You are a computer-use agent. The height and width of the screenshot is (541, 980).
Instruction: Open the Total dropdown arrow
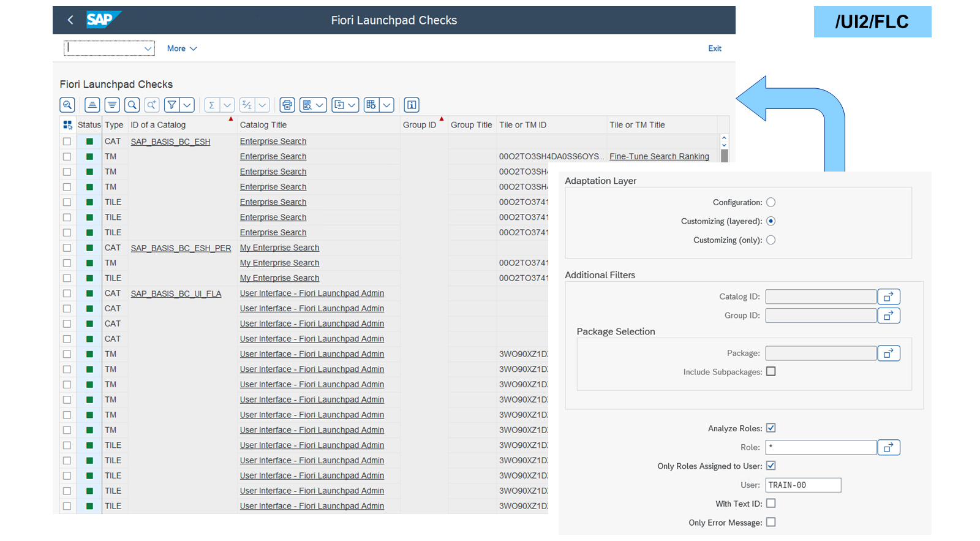[227, 105]
